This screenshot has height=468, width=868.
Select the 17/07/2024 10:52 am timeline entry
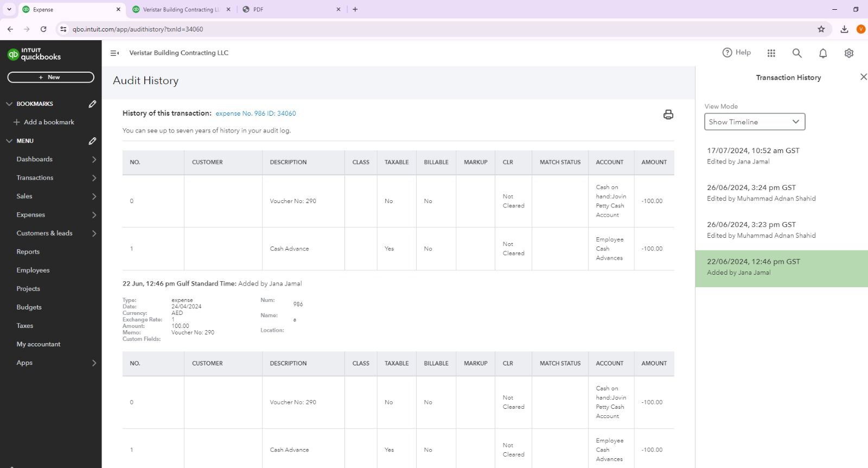782,156
